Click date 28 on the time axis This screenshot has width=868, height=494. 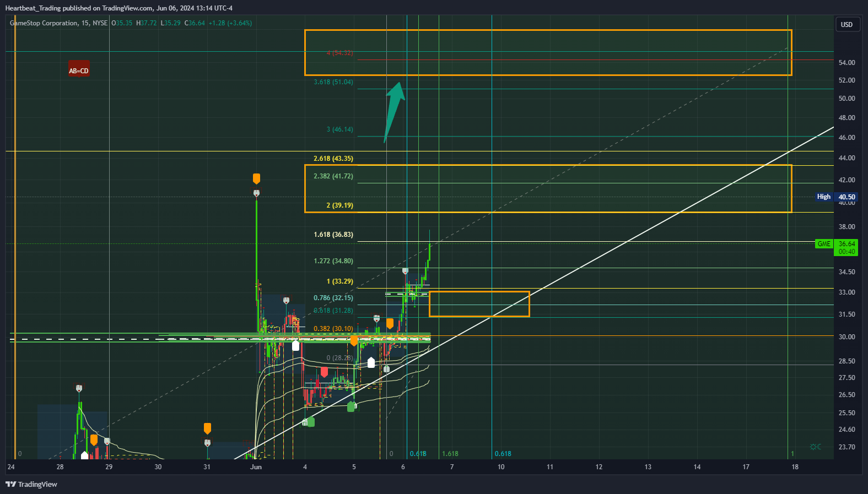click(x=60, y=467)
